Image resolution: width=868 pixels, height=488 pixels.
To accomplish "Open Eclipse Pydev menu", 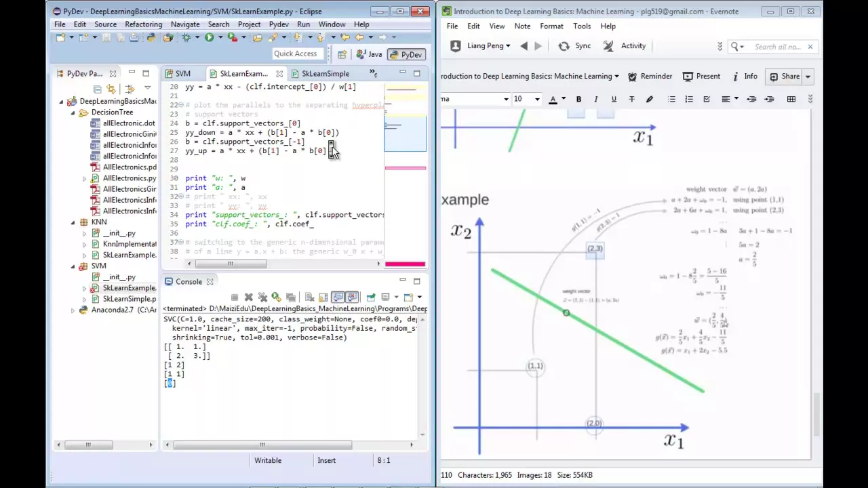I will [x=279, y=24].
